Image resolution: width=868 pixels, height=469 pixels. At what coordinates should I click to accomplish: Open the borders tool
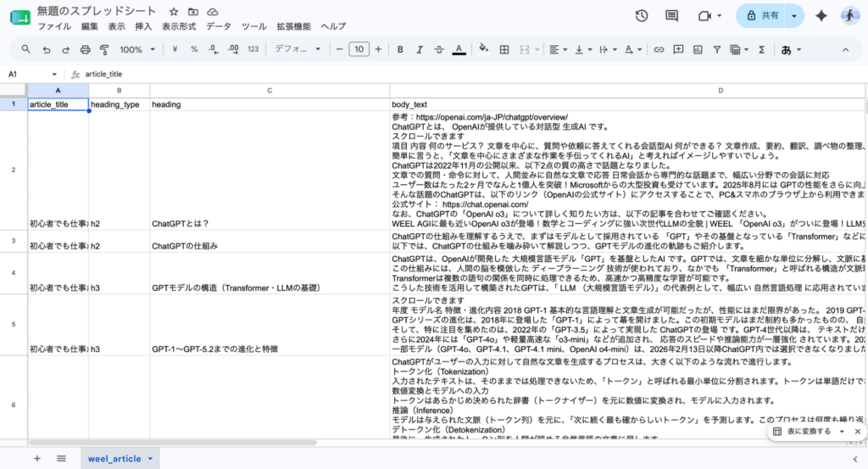(504, 49)
